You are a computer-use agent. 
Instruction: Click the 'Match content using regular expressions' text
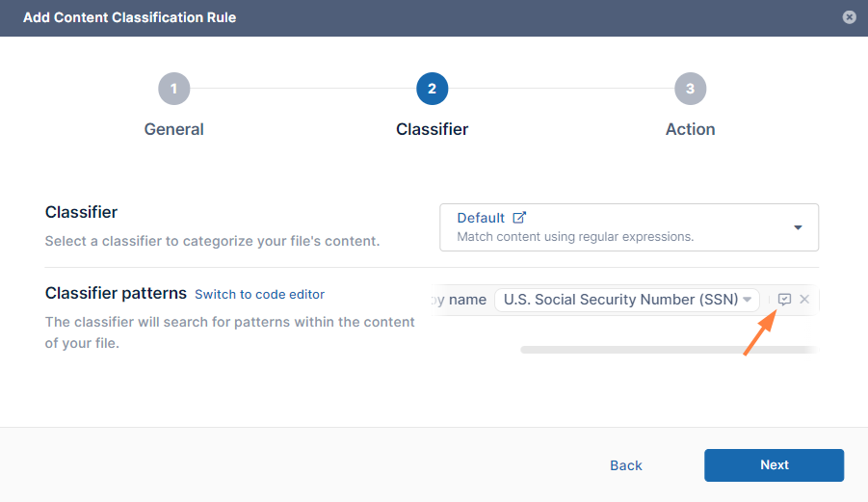[575, 236]
